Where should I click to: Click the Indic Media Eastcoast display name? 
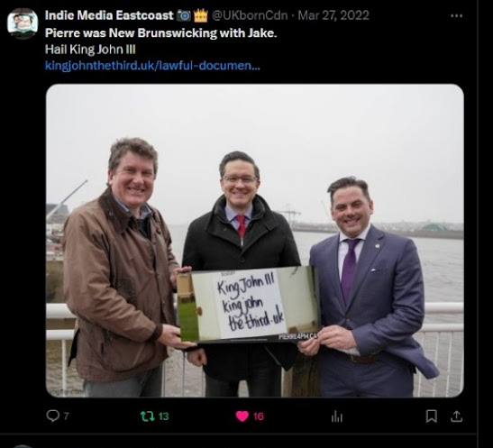109,15
